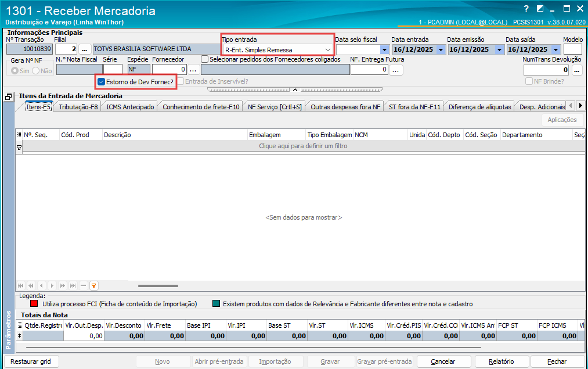
Task: Go to next page in grid navigator
Action: 63,286
